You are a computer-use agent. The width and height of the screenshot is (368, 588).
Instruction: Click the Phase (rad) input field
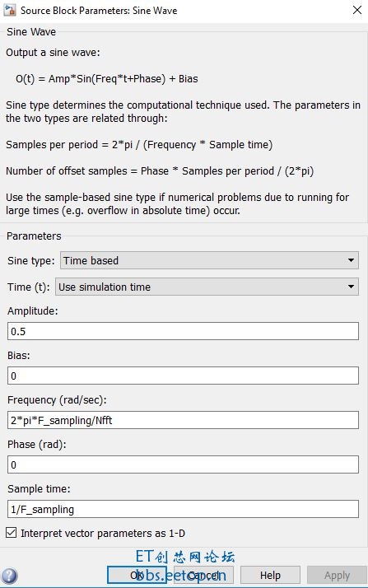(183, 464)
